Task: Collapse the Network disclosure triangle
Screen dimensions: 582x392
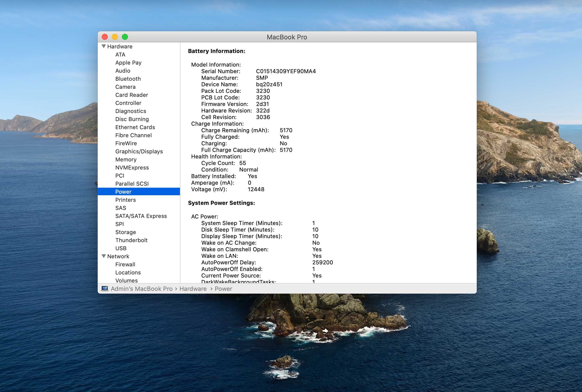Action: [x=104, y=256]
